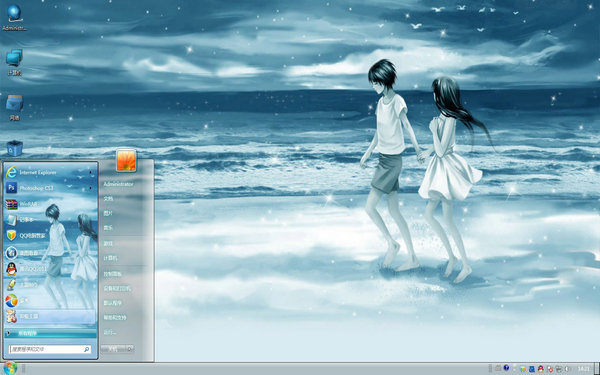Click the network tray icon
The height and width of the screenshot is (375, 600).
click(x=559, y=369)
